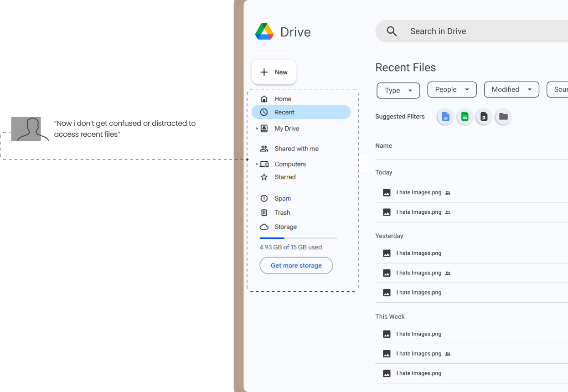Click the shared-people badge on Yesterday's shared file
The width and height of the screenshot is (568, 392).
coord(448,273)
